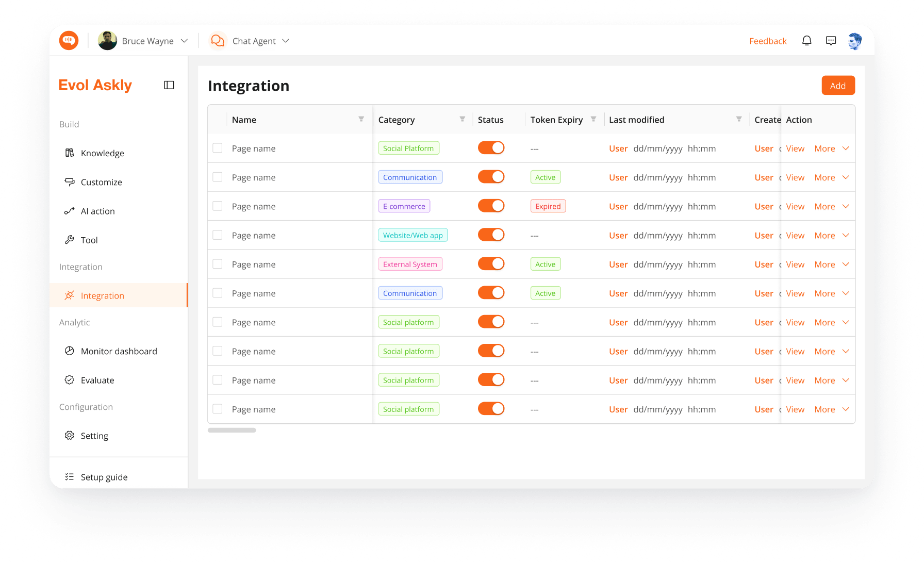Open the profile avatar at the header's right
Screen dimensions: 924x563
(855, 41)
